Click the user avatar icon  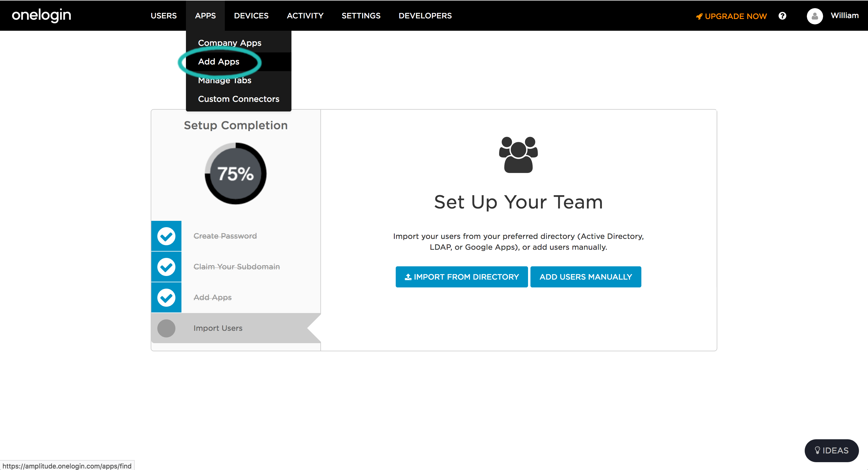tap(814, 16)
